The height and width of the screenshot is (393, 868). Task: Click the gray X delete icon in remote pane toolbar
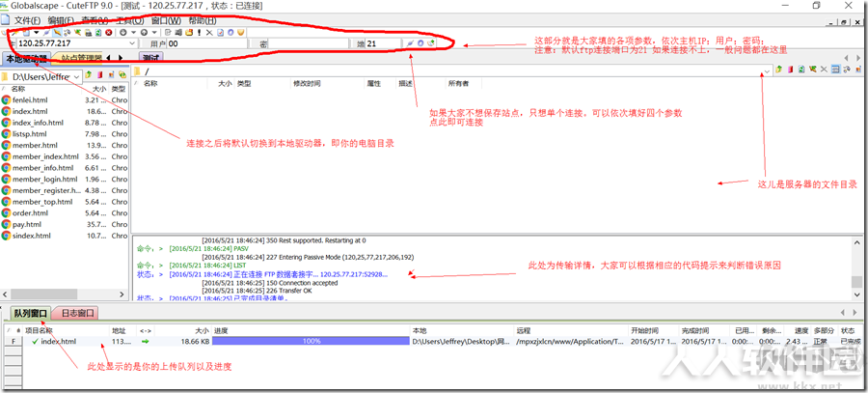tap(824, 70)
